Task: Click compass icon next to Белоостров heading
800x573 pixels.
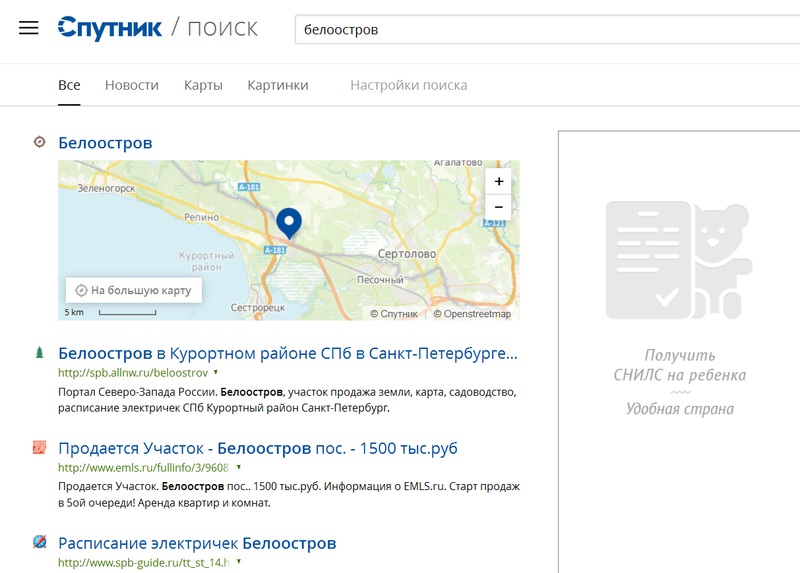Action: pyautogui.click(x=39, y=142)
